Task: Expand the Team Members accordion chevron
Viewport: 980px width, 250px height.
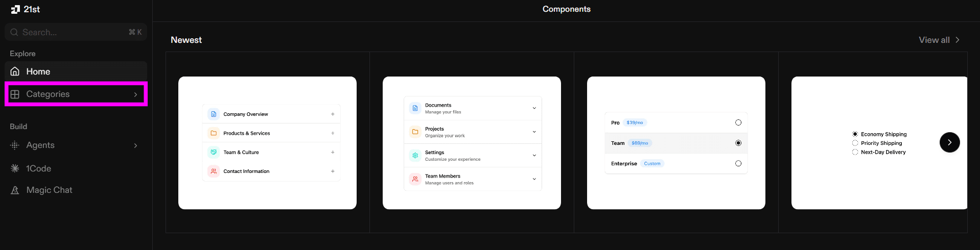Action: click(x=534, y=179)
